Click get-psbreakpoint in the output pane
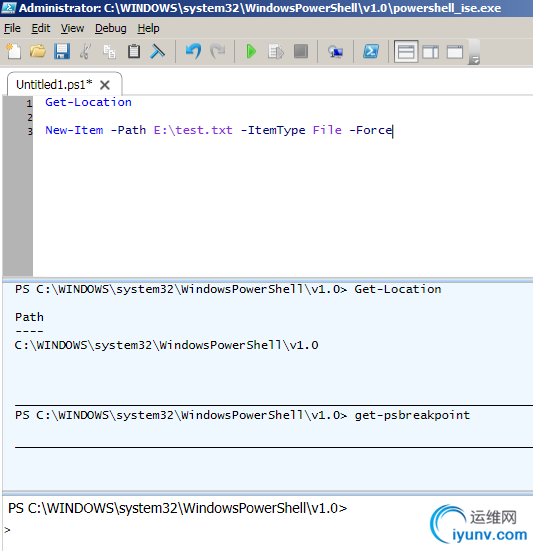 tap(412, 415)
